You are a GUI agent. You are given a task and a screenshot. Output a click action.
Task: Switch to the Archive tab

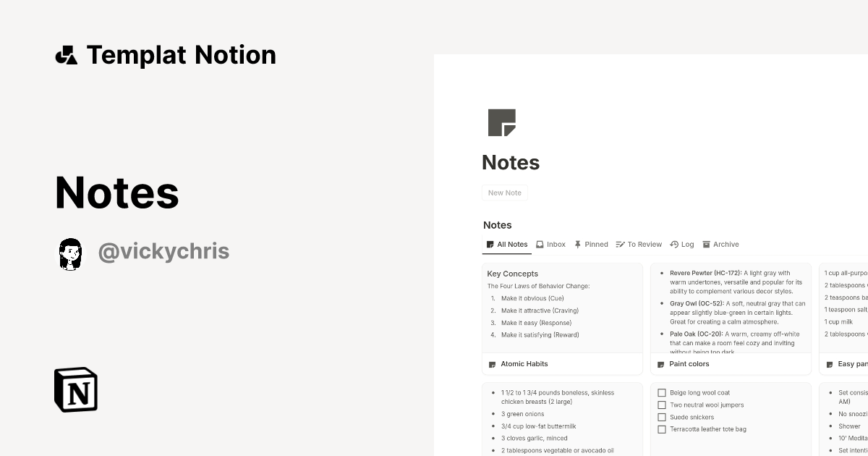pos(721,244)
